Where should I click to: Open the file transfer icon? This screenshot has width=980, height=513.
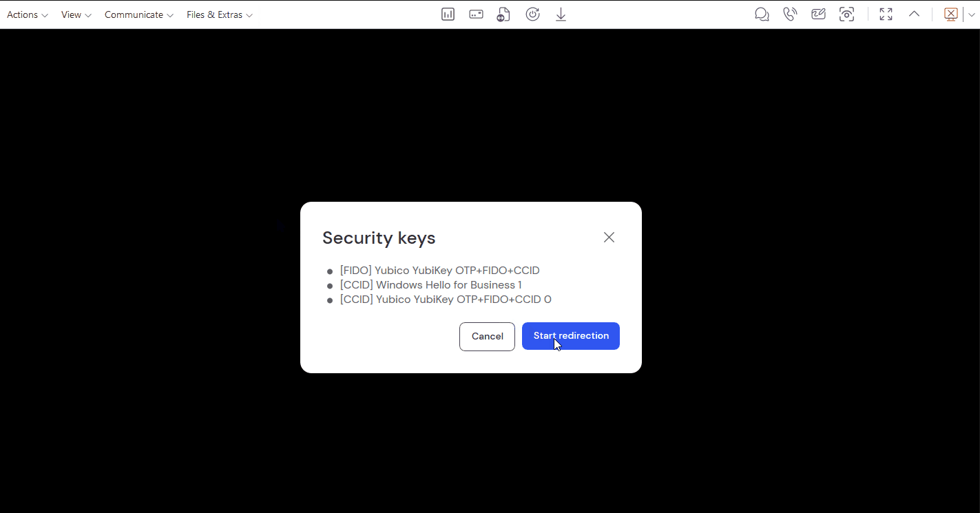point(504,14)
